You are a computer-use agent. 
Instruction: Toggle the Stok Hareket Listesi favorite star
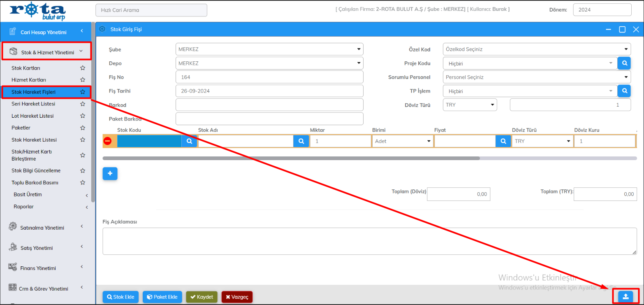click(83, 140)
